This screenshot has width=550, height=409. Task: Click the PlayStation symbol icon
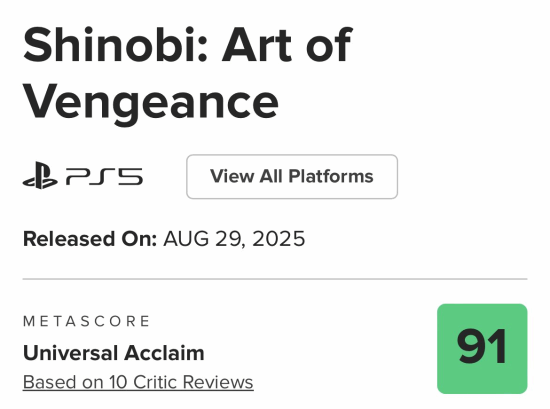40,175
